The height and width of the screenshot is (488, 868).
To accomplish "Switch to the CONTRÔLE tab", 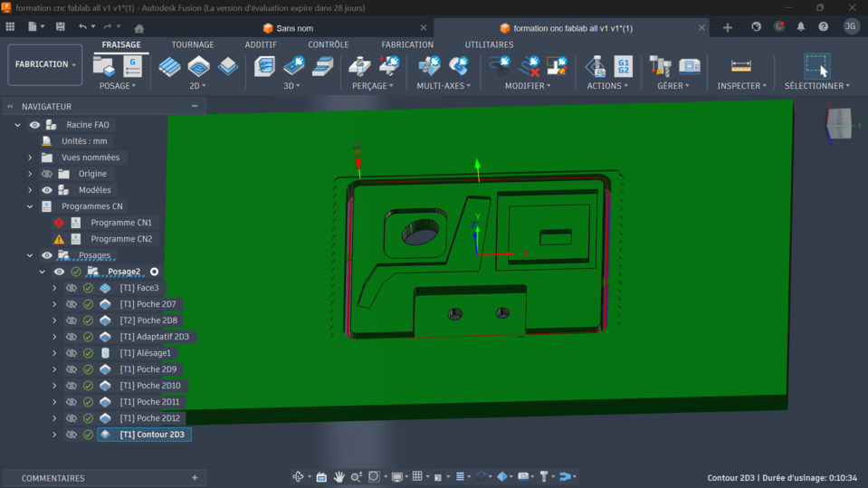I will 329,45.
